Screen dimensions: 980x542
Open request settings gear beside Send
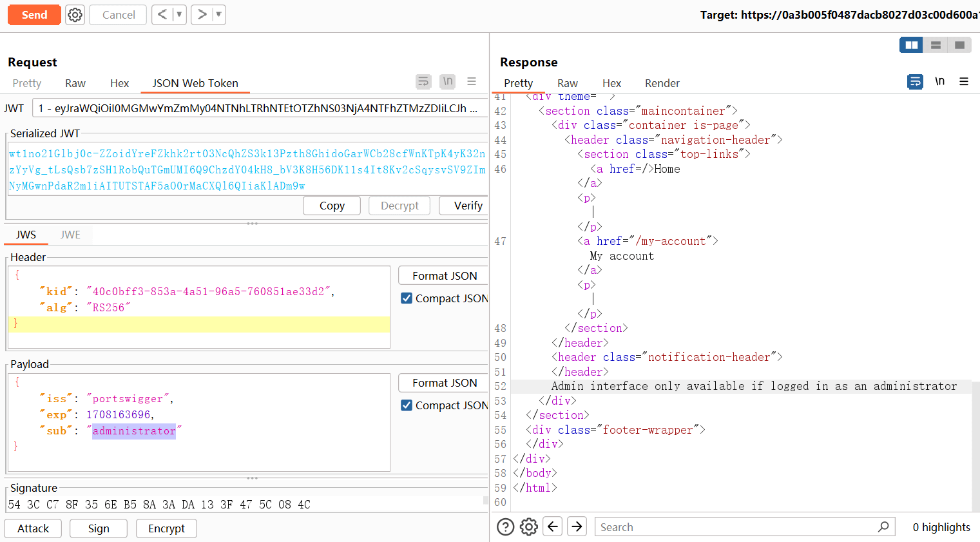[75, 15]
